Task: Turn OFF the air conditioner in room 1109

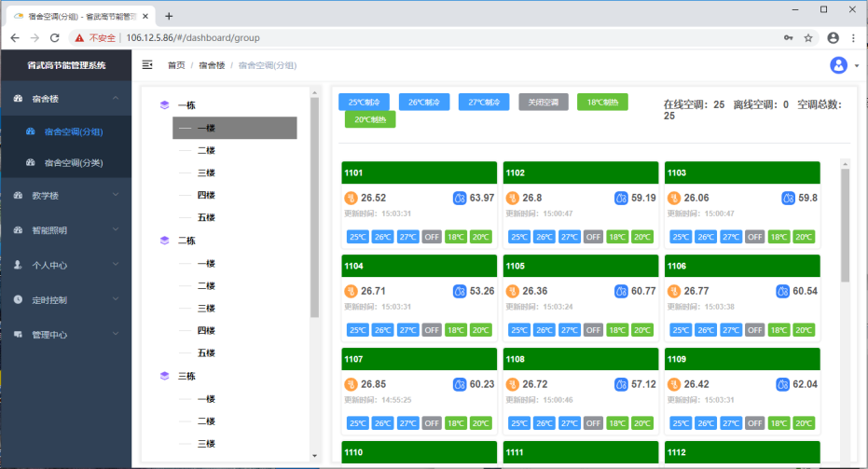Action: (754, 423)
